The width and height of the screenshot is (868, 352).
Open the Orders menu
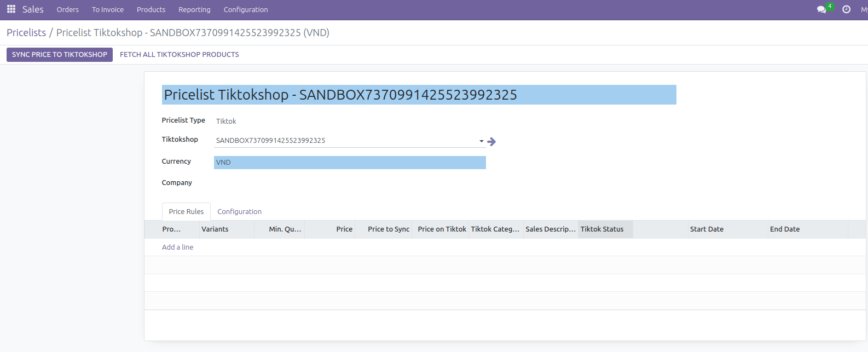pyautogui.click(x=67, y=9)
